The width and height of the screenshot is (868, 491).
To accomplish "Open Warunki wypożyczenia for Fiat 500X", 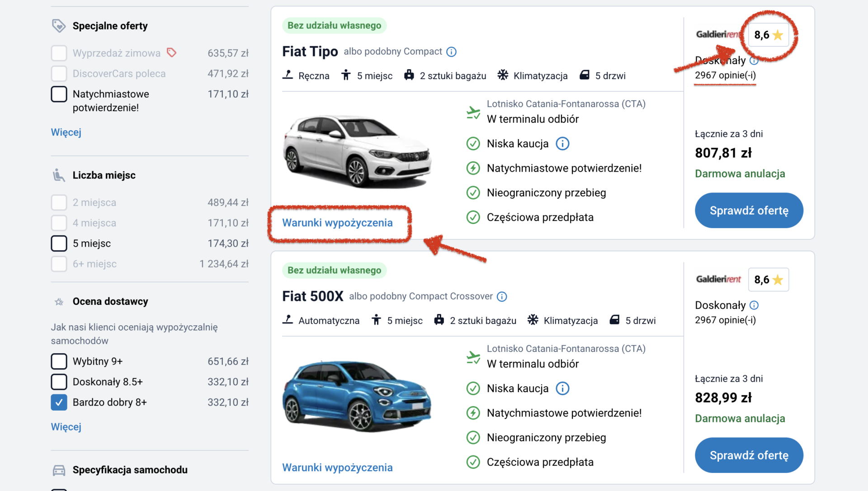I will click(337, 468).
